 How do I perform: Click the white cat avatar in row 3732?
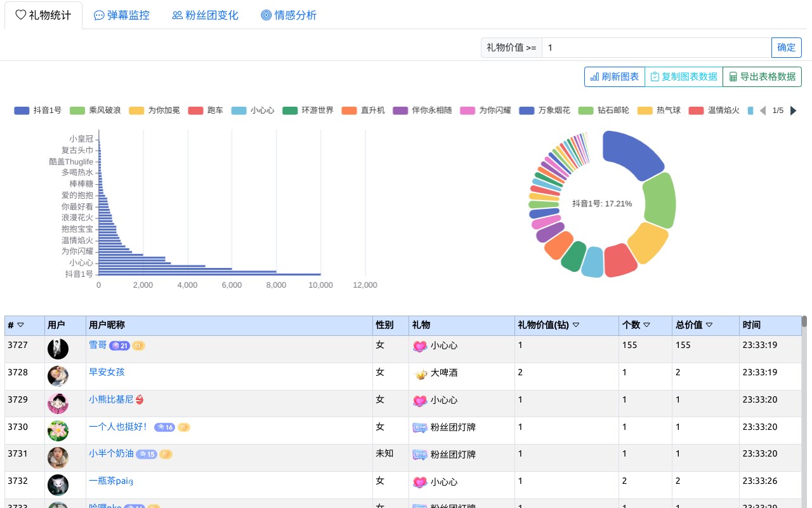58,486
